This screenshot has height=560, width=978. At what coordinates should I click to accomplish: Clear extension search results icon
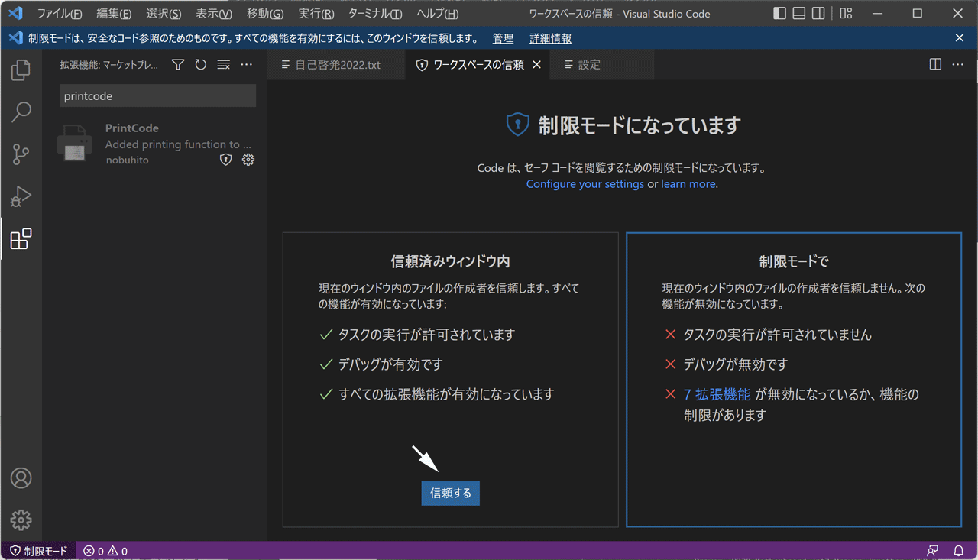[224, 65]
